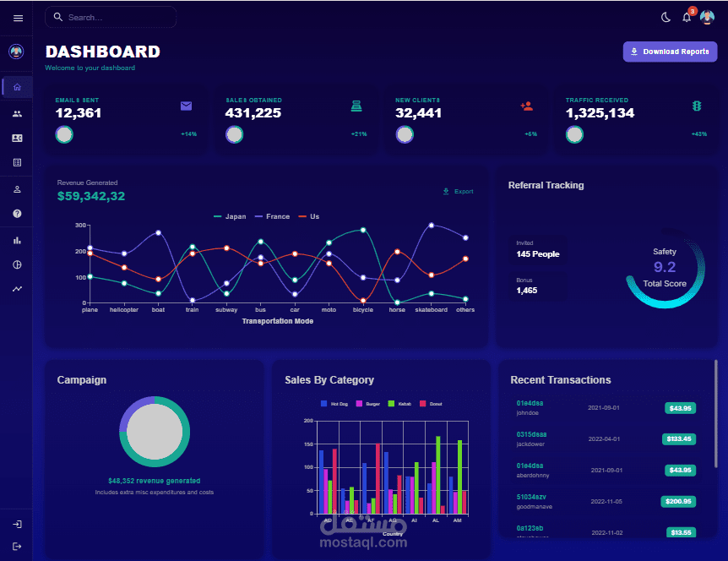Click the search magnifier icon
The image size is (728, 561).
[x=58, y=17]
